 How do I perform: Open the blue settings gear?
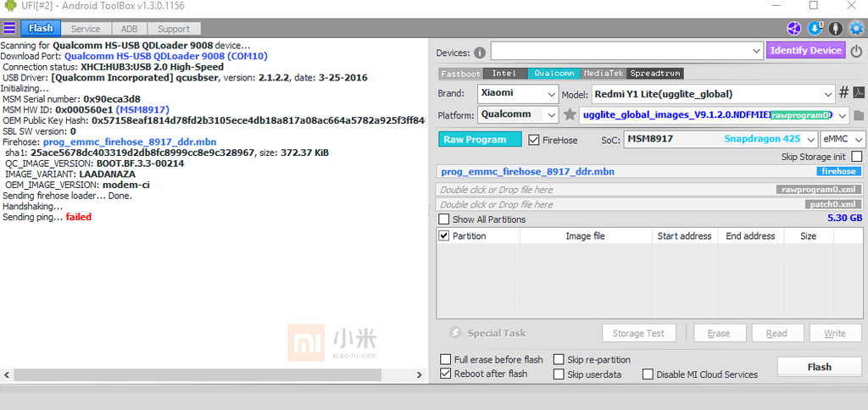856,28
